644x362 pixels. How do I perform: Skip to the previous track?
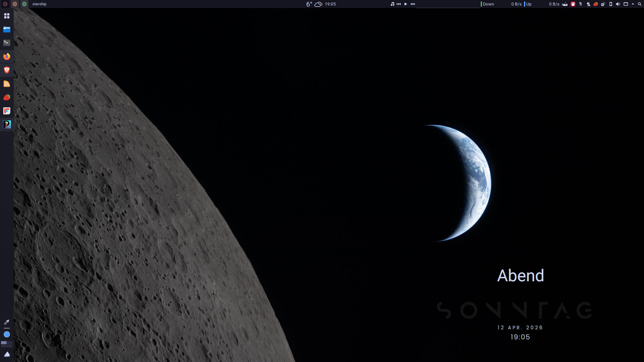399,4
